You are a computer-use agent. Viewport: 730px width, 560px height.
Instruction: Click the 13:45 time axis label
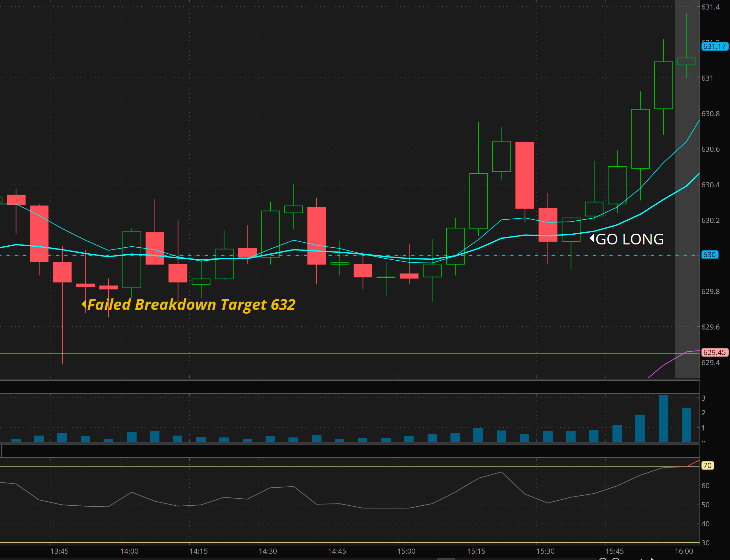tap(59, 551)
